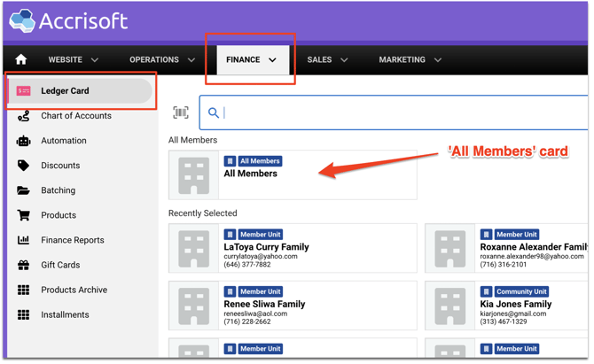Click the Discounts tag icon
This screenshot has height=364, width=594.
pyautogui.click(x=24, y=166)
